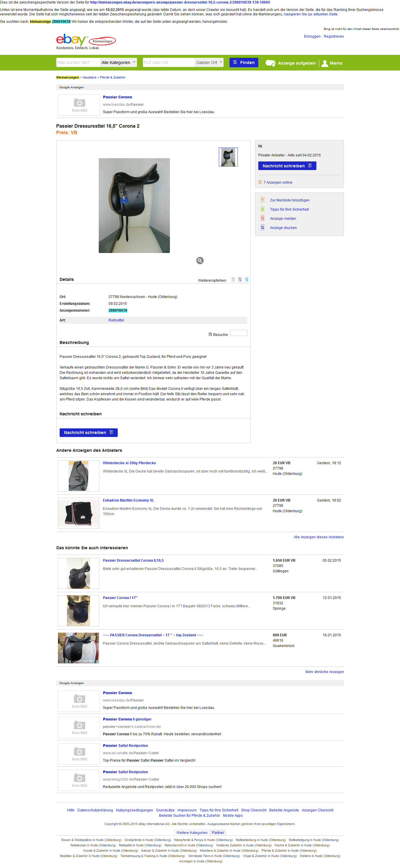Click the Merkliste hinzufügen icon
This screenshot has width=400, height=868.
tap(262, 200)
